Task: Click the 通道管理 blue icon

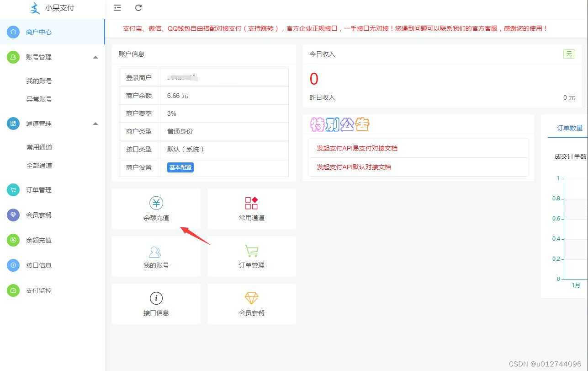Action: (13, 124)
